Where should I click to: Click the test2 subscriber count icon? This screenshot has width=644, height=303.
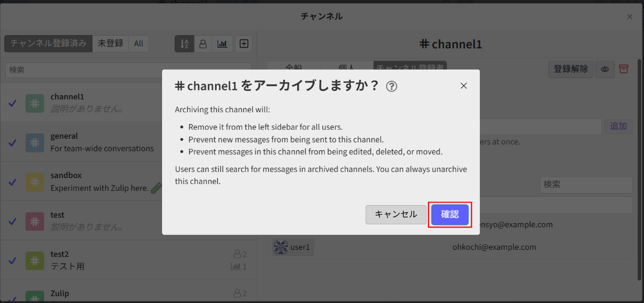point(238,255)
